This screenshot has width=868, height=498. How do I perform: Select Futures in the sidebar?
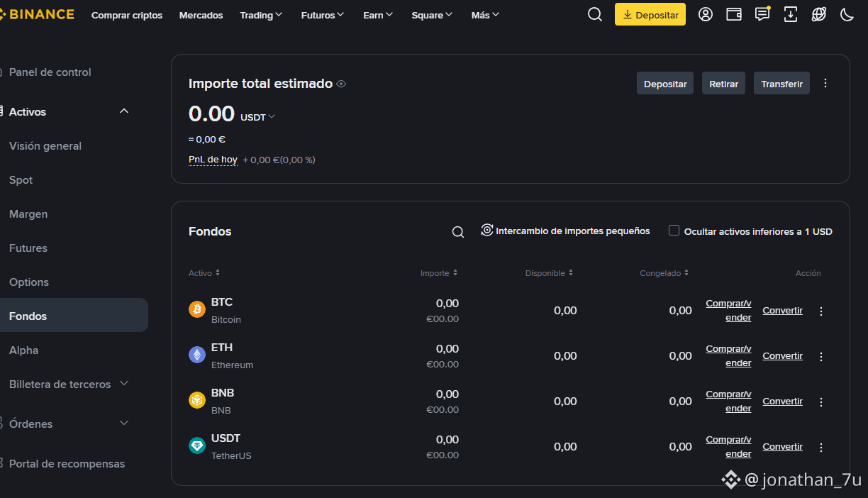point(28,248)
